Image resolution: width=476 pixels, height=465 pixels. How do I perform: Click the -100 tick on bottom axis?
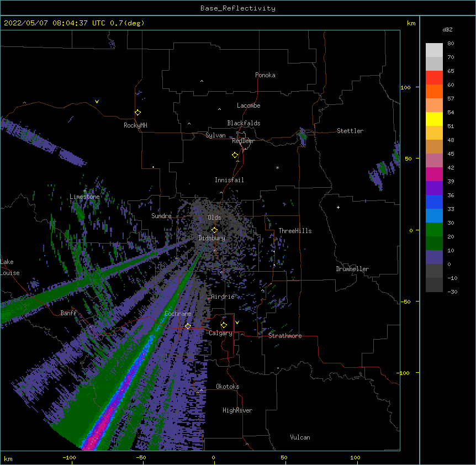[70, 458]
